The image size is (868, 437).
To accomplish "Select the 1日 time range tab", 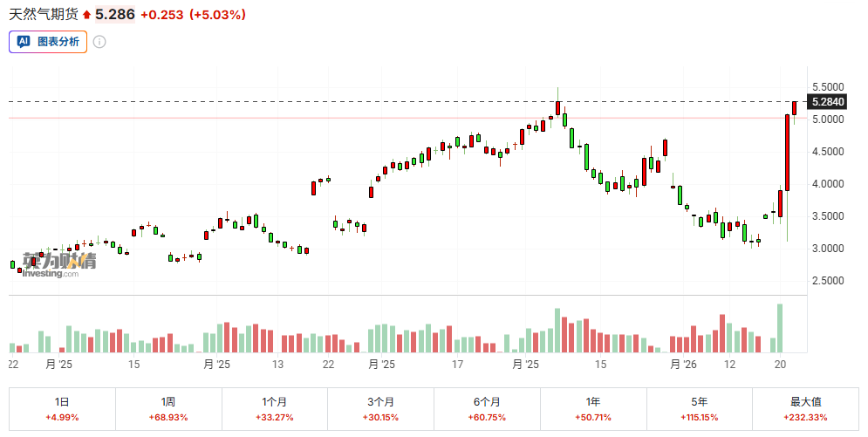I will pyautogui.click(x=62, y=408).
